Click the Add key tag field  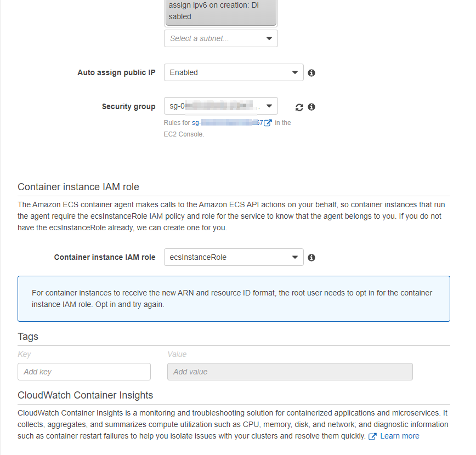(x=84, y=372)
